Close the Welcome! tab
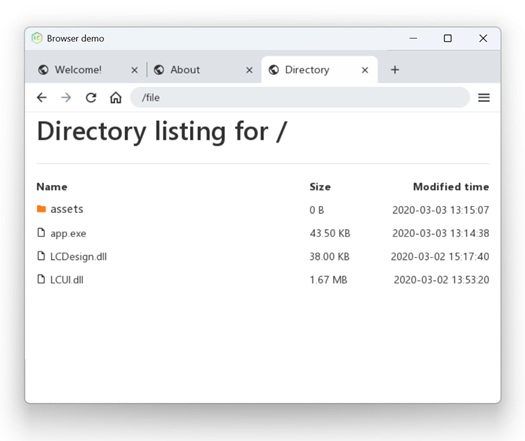 point(134,70)
